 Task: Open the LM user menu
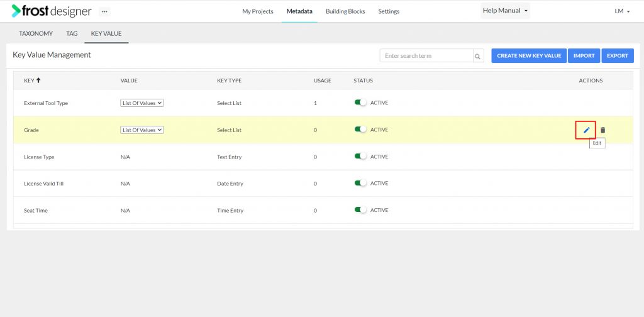[622, 11]
